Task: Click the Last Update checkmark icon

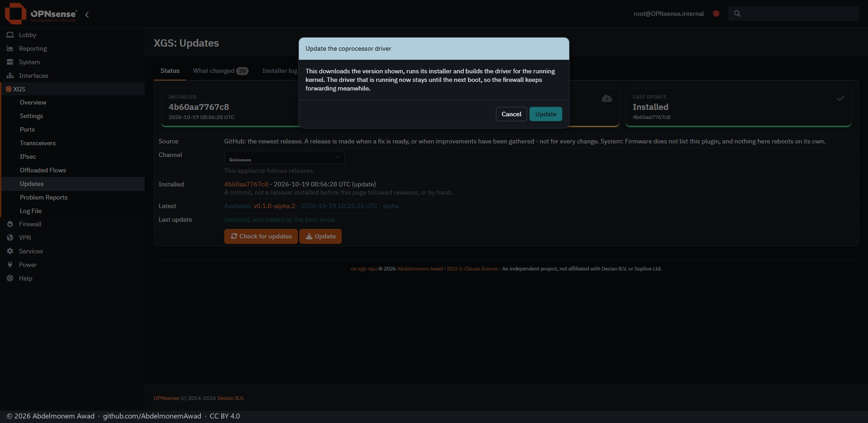Action: [840, 98]
